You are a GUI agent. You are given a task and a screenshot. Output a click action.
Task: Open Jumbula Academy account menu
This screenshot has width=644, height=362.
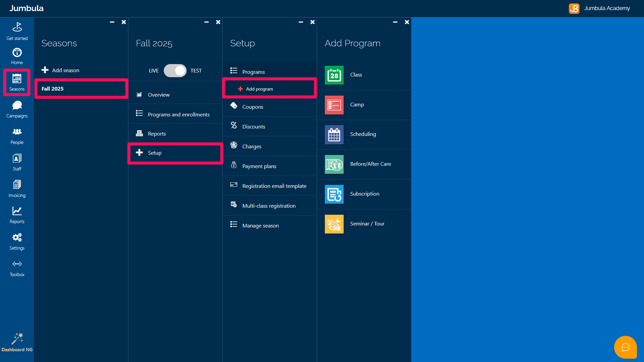point(599,8)
